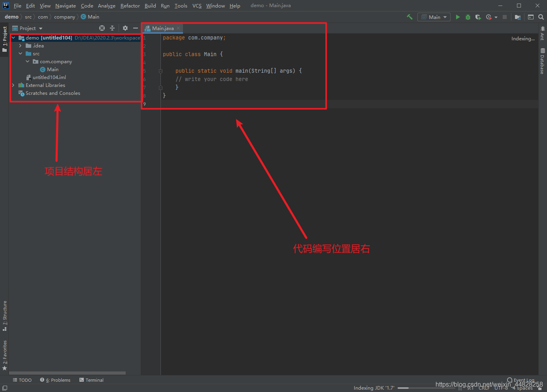Open the Main run configuration dropdown
Screen dimensions: 547x392
(x=434, y=17)
